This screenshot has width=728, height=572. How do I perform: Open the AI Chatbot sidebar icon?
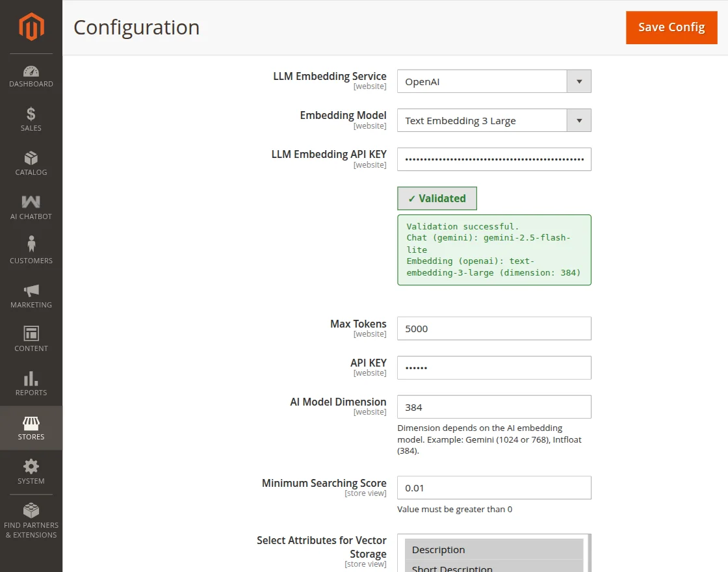tap(31, 202)
